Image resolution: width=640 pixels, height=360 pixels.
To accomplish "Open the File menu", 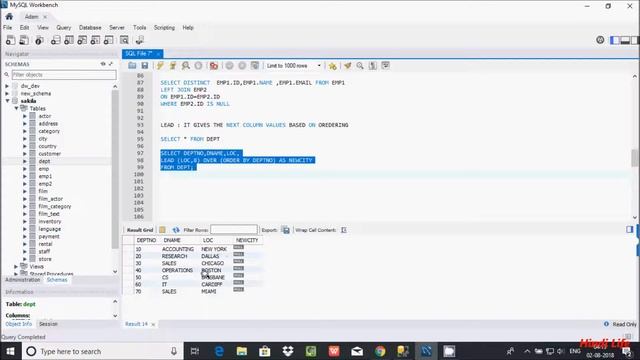I will pos(7,28).
